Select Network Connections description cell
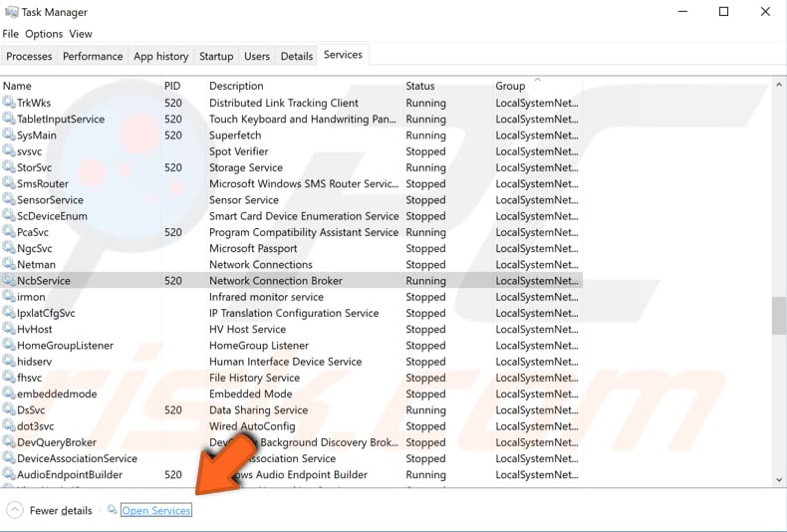 point(260,264)
